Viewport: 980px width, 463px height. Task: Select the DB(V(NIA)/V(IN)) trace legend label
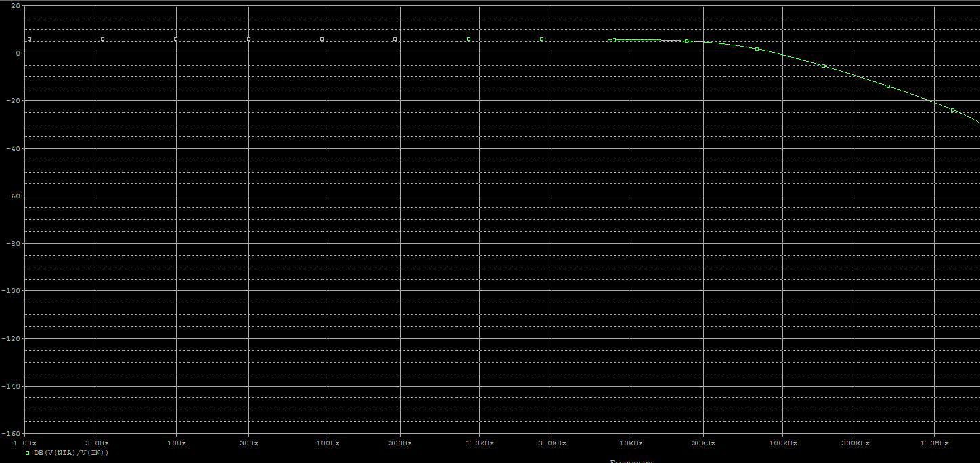click(71, 452)
